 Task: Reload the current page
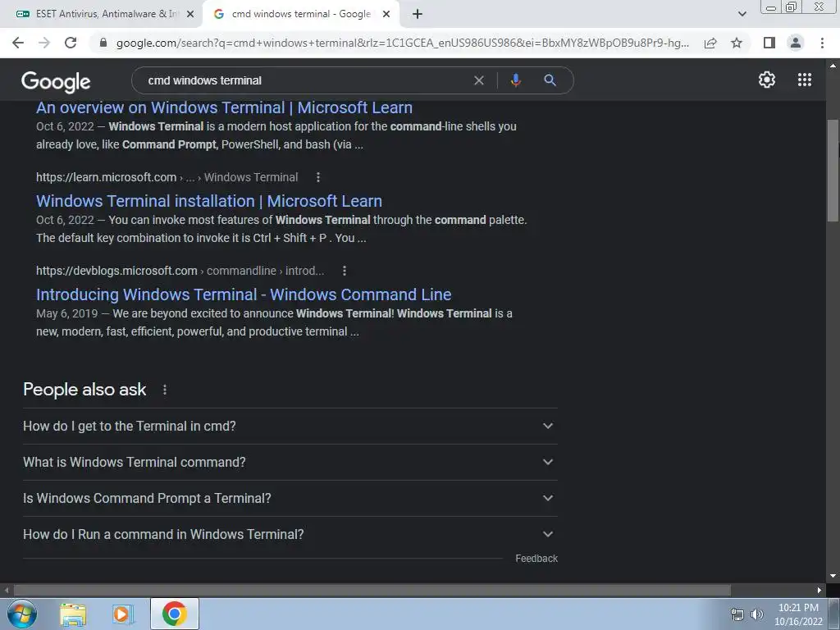click(71, 43)
